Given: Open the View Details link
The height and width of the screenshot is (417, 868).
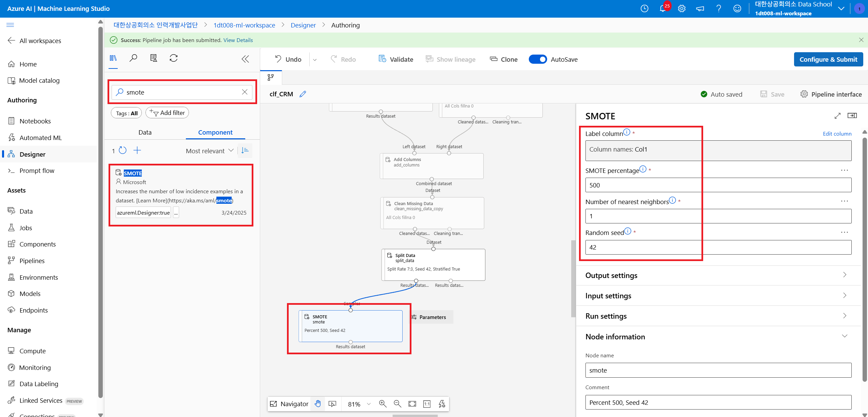Looking at the screenshot, I should (x=238, y=40).
